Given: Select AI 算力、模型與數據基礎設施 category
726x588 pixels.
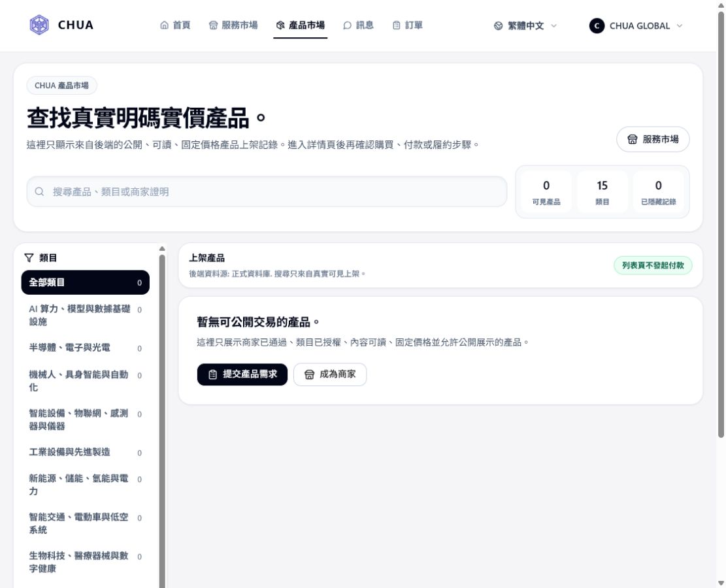Looking at the screenshot, I should tap(85, 316).
